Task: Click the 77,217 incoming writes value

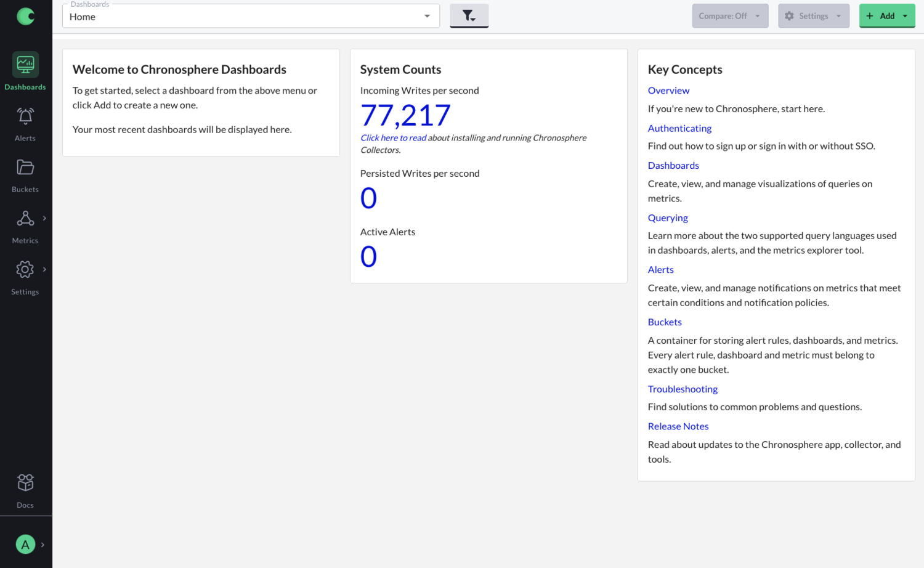Action: coord(405,115)
